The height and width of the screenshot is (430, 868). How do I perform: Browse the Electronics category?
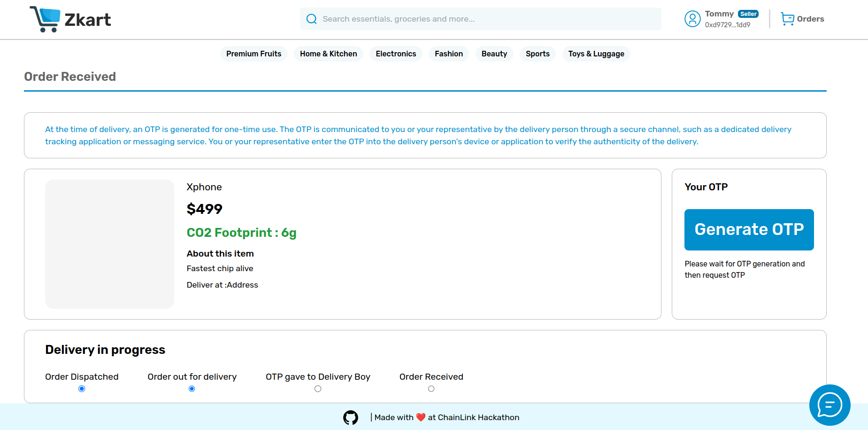(396, 54)
